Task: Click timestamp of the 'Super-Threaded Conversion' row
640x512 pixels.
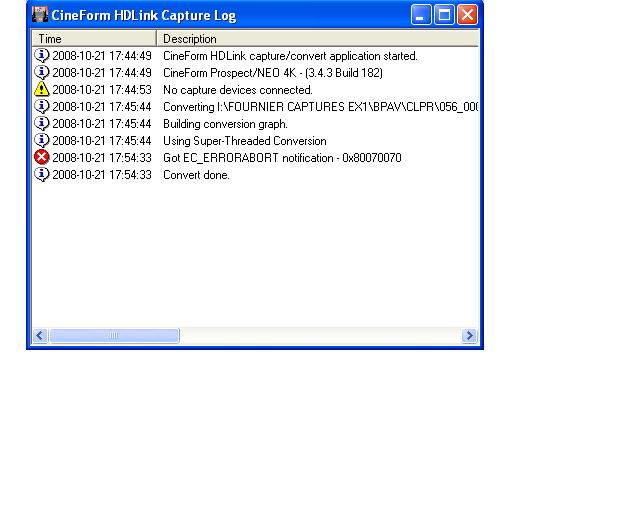Action: point(102,141)
